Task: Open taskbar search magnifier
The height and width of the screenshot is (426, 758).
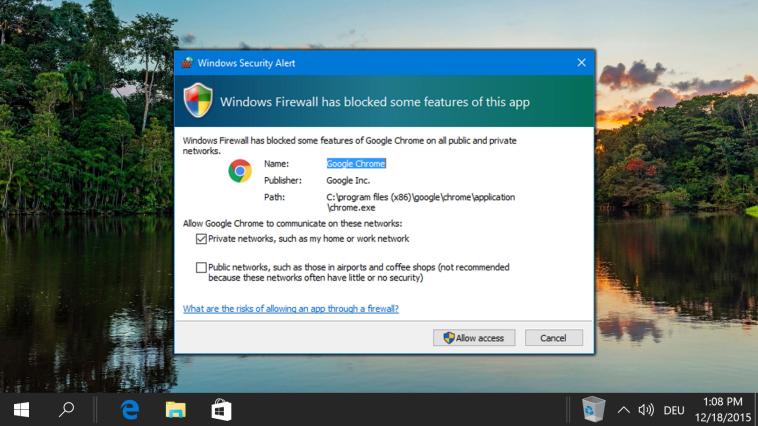Action: 66,410
